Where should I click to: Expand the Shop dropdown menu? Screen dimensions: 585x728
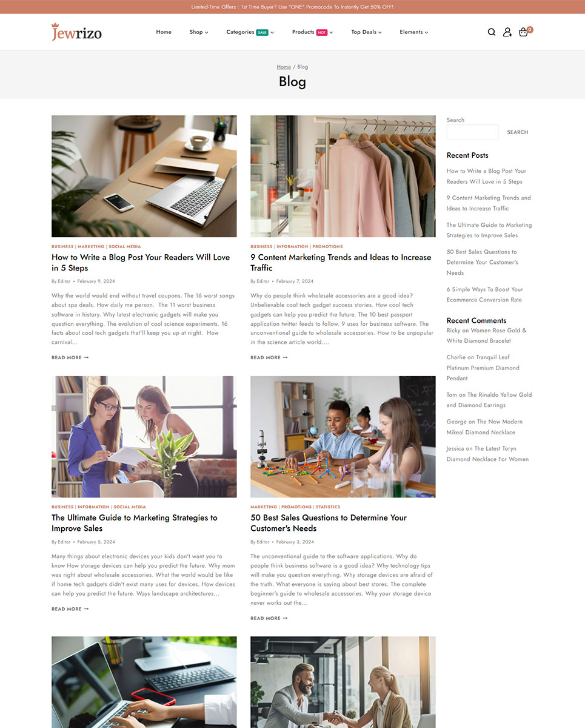[199, 32]
